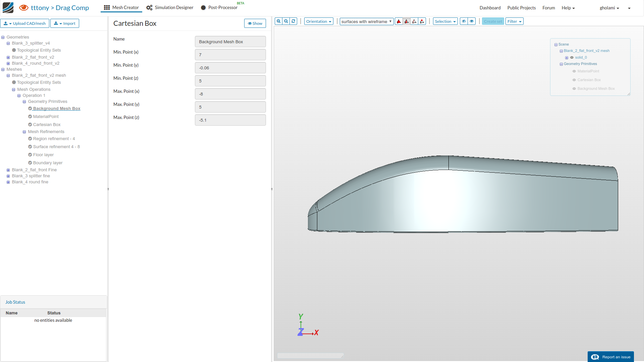Click Upload CAD/mesh button
The width and height of the screenshot is (644, 362).
click(25, 23)
